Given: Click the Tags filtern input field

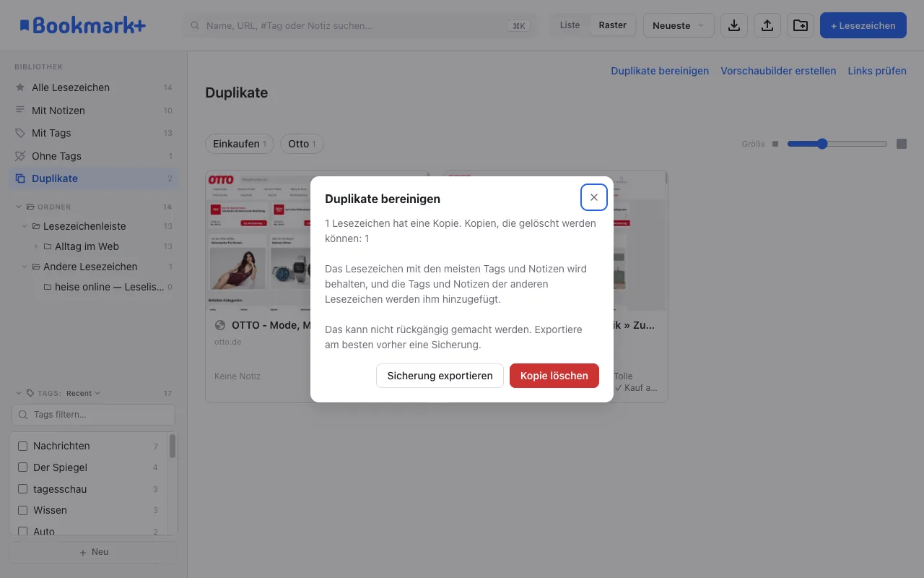Looking at the screenshot, I should [x=93, y=415].
